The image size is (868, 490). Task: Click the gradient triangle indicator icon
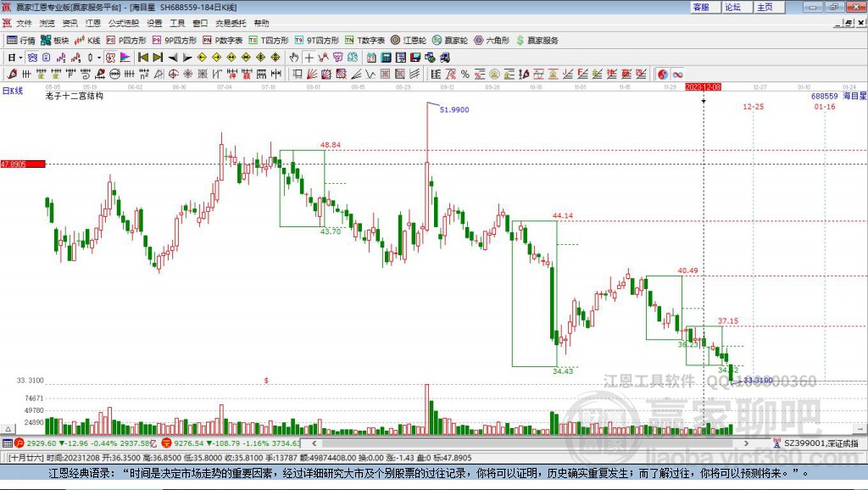point(125,58)
